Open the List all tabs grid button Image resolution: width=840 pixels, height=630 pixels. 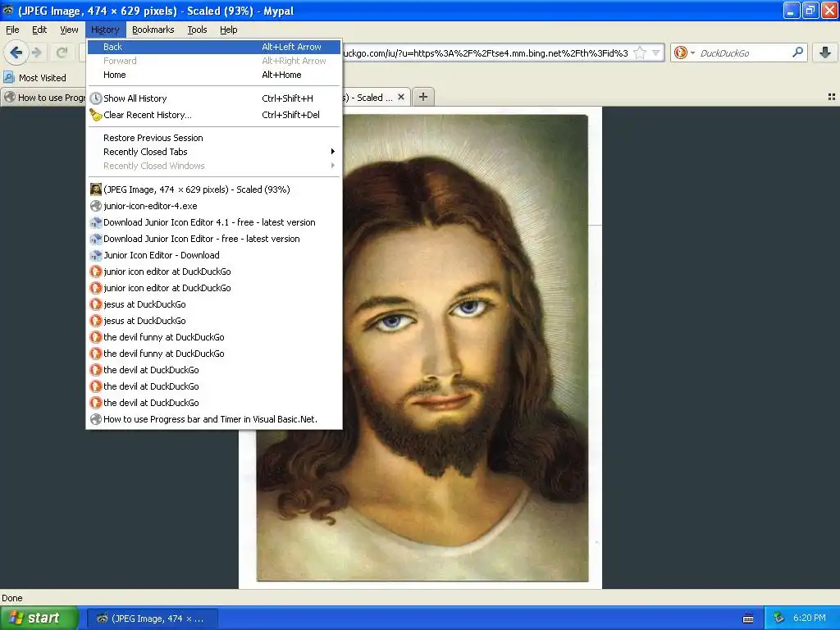[x=832, y=97]
